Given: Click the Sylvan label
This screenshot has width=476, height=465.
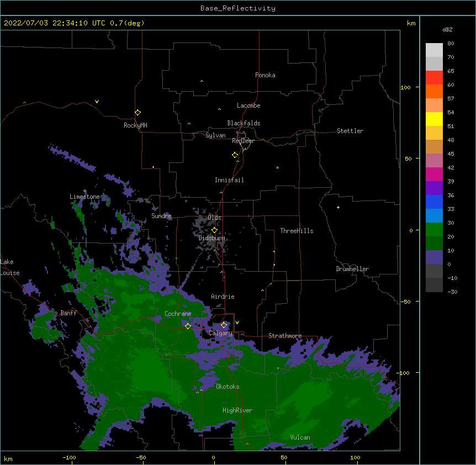Looking at the screenshot, I should (x=215, y=135).
